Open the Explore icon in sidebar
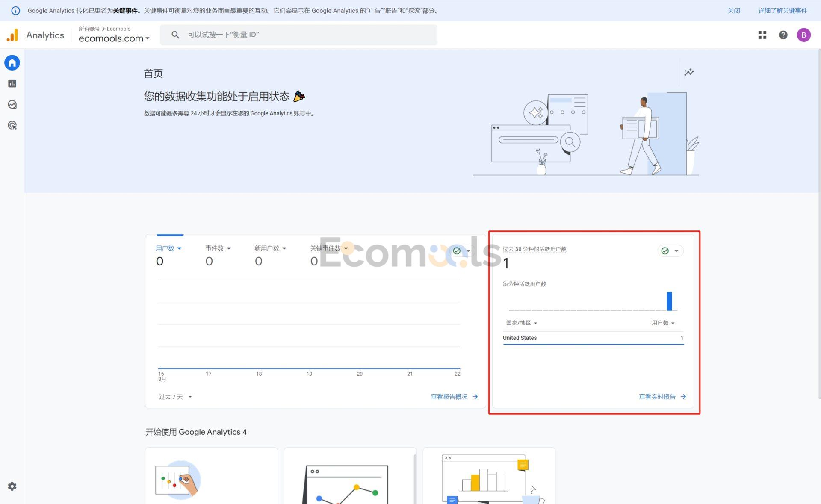The image size is (821, 504). [x=12, y=105]
